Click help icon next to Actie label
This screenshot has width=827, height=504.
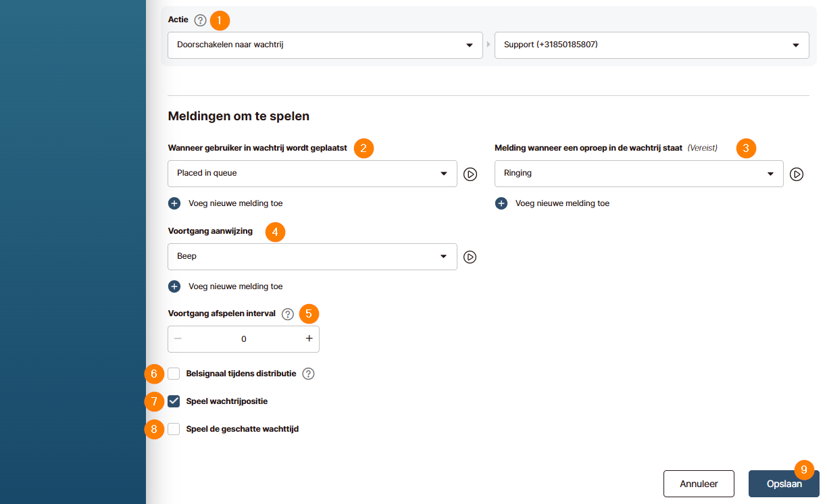pyautogui.click(x=200, y=20)
